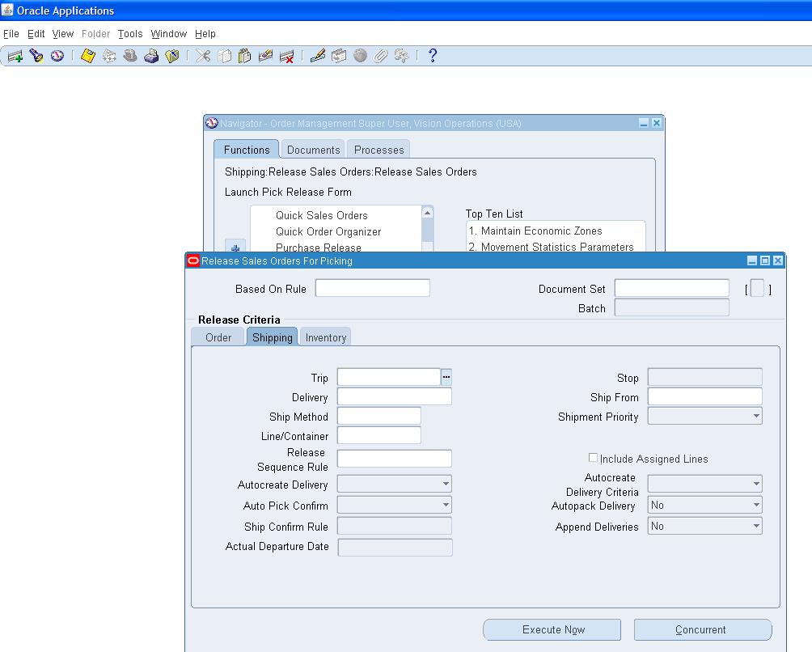812x652 pixels.
Task: Select Movement Statistics Parameters in Top Ten List
Action: [x=551, y=247]
